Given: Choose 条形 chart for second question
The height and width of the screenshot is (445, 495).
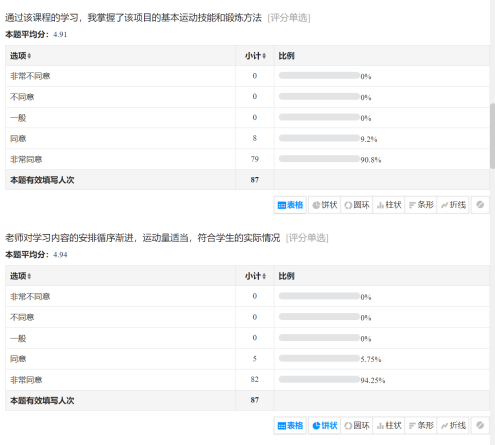Looking at the screenshot, I should tap(421, 426).
